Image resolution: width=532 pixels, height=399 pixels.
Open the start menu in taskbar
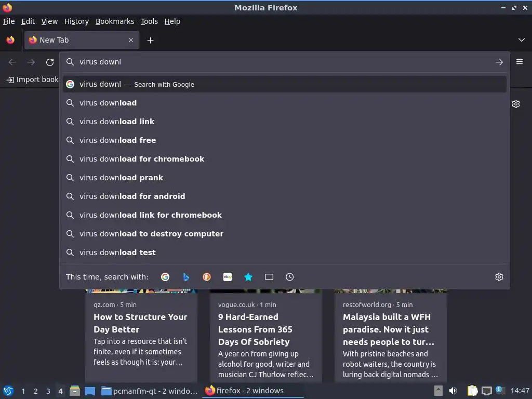tap(8, 391)
